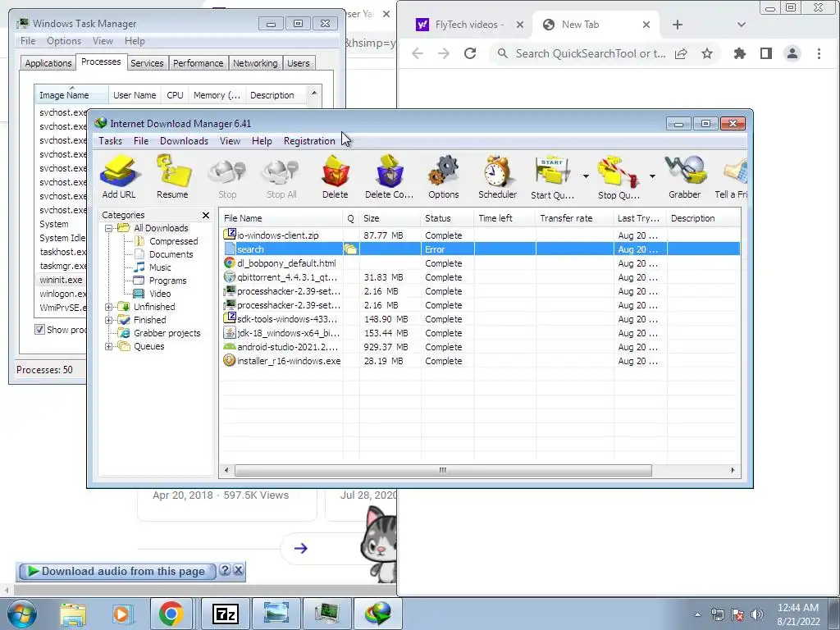840x630 pixels.
Task: Open the Registration menu
Action: tap(309, 141)
